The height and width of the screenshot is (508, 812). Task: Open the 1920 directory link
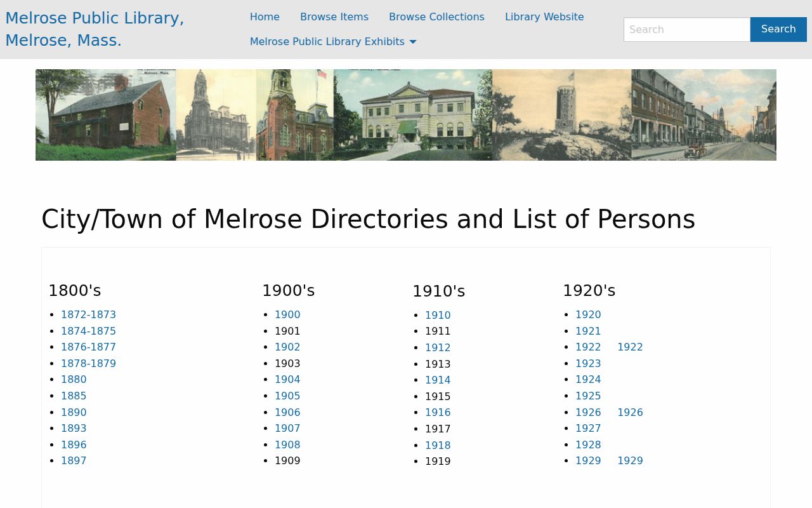pos(588,315)
